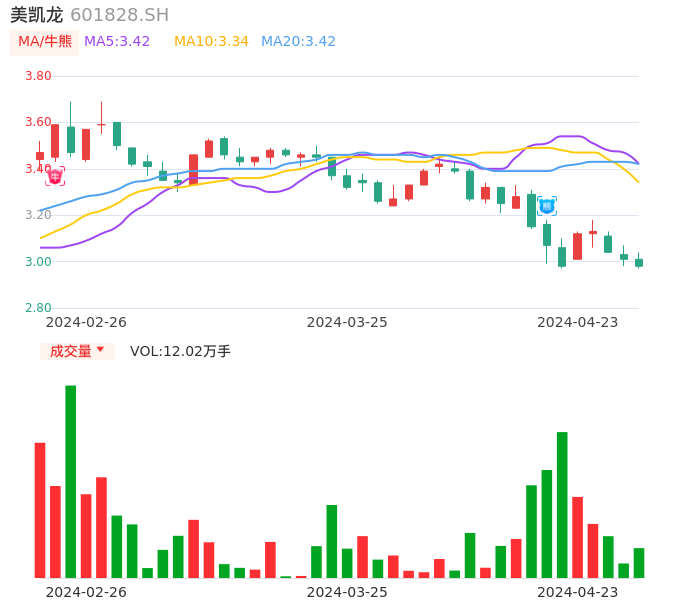Select the last candlestick on price chart
This screenshot has height=606, width=686.
click(639, 262)
